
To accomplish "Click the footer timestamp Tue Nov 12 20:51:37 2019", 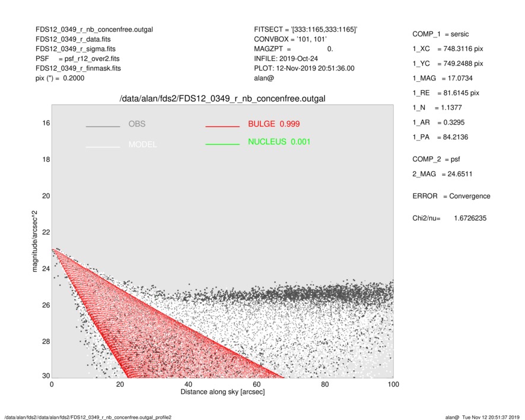I will 491,417.
